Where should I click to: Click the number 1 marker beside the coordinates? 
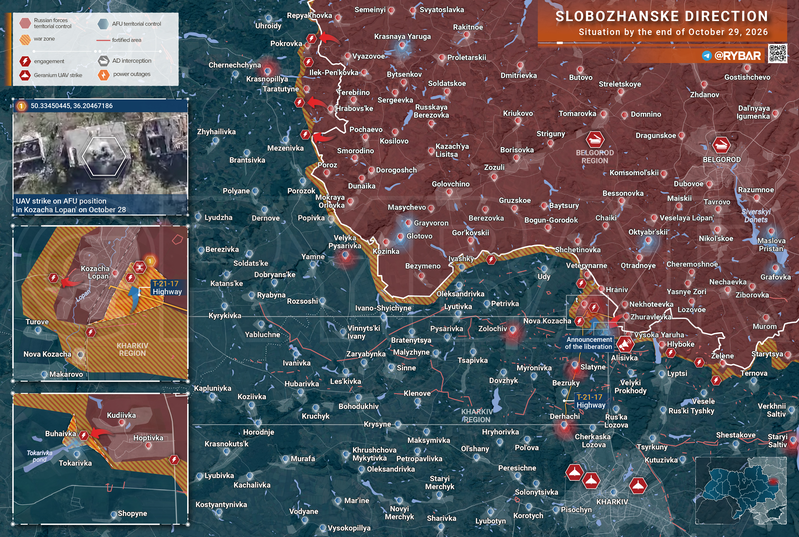pos(21,106)
